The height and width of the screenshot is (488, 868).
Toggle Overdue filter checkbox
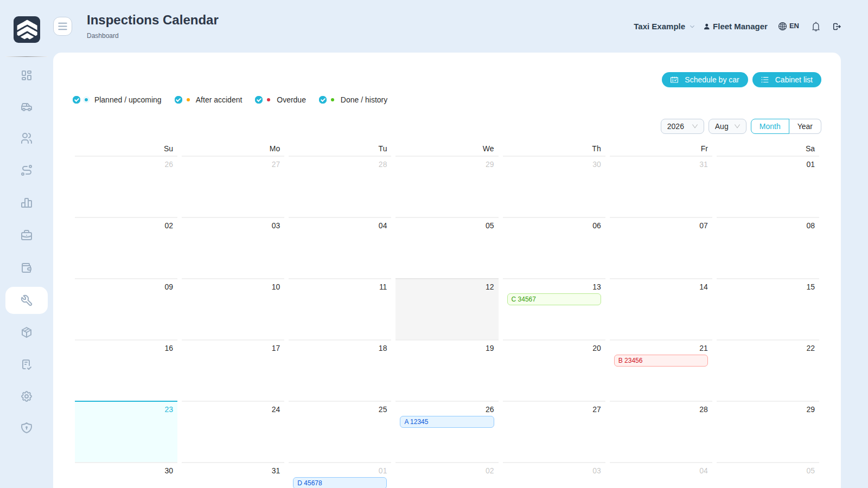coord(259,100)
